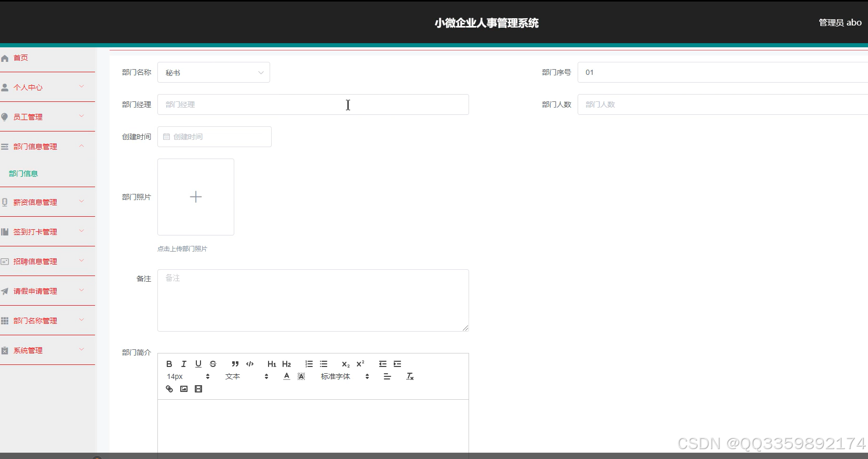Click the user icon beside 个人中心
868x459 pixels.
pyautogui.click(x=5, y=87)
